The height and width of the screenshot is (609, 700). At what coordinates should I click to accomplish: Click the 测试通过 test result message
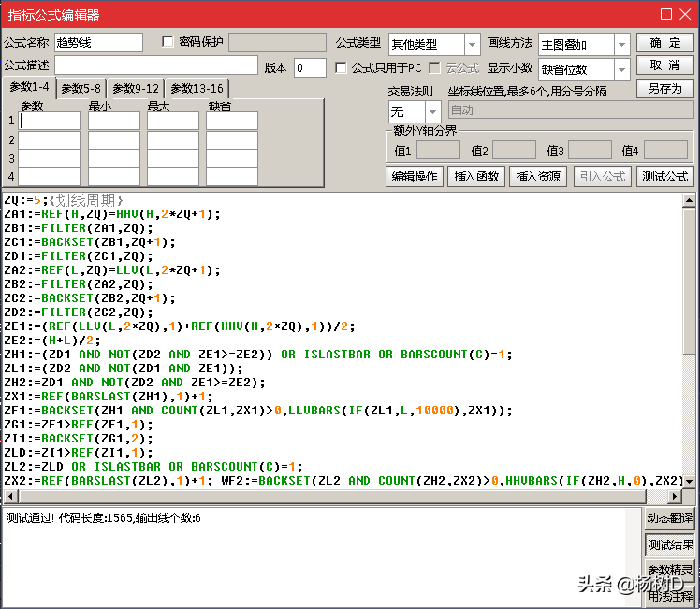(x=103, y=518)
